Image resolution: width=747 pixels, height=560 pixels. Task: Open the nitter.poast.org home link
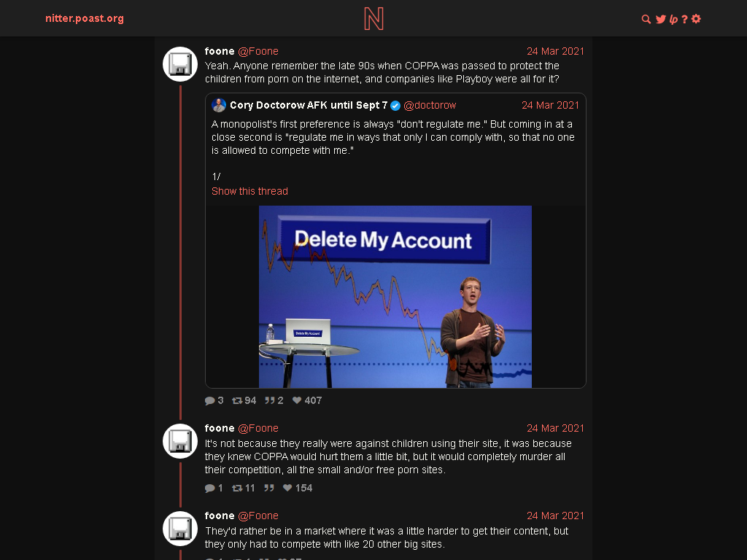[x=85, y=18]
